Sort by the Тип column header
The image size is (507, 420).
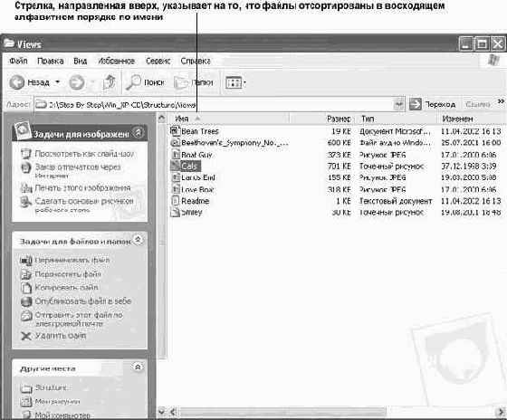(x=397, y=119)
